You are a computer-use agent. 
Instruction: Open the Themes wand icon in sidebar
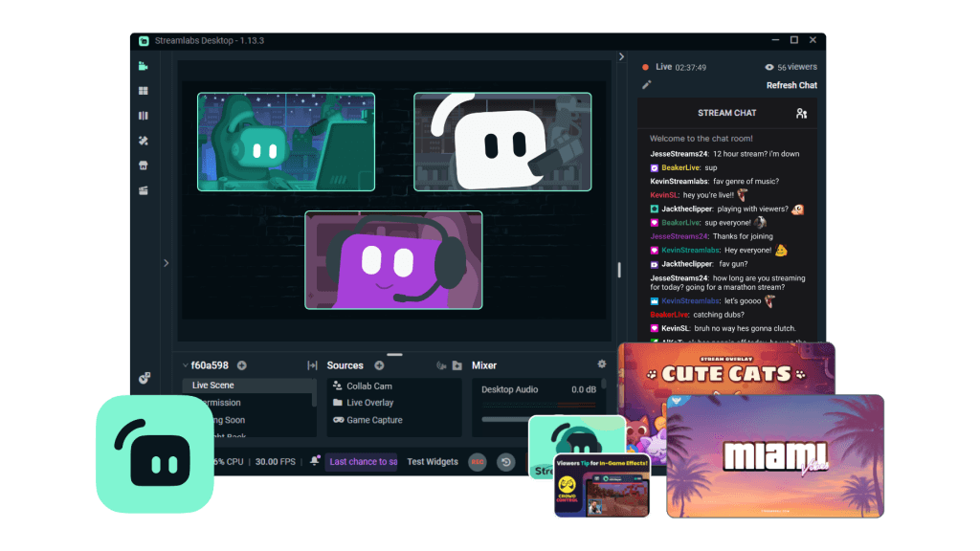click(x=144, y=141)
